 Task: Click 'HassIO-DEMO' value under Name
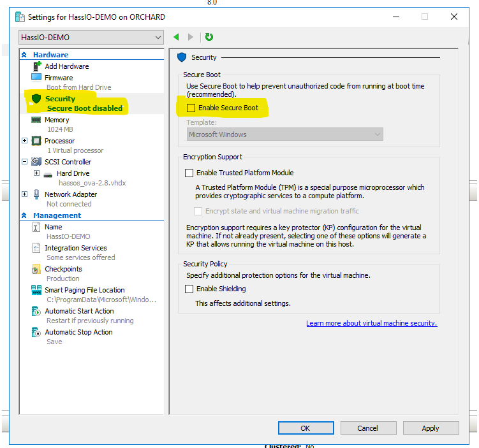68,236
